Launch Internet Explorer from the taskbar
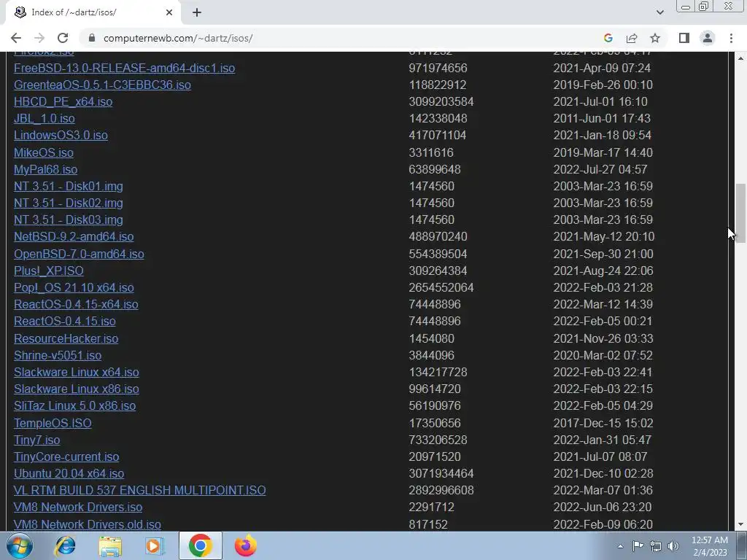Viewport: 747px width, 560px height. tap(65, 545)
